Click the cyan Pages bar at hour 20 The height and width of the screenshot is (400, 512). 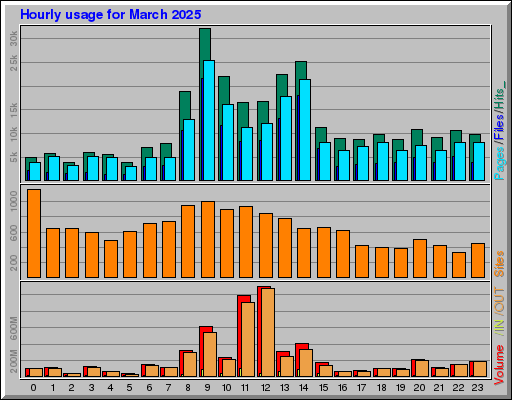[421, 163]
